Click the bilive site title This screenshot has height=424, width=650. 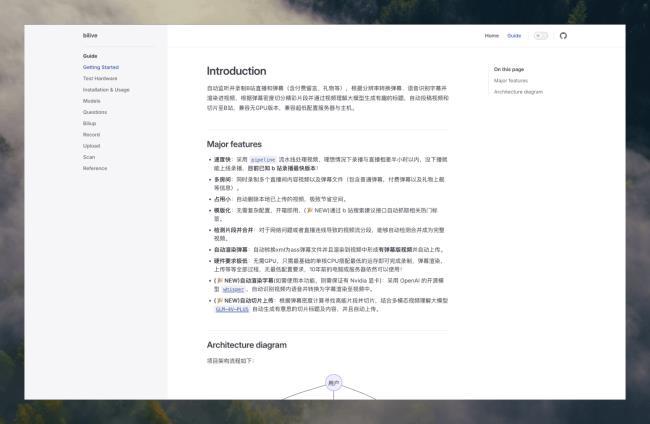[90, 36]
